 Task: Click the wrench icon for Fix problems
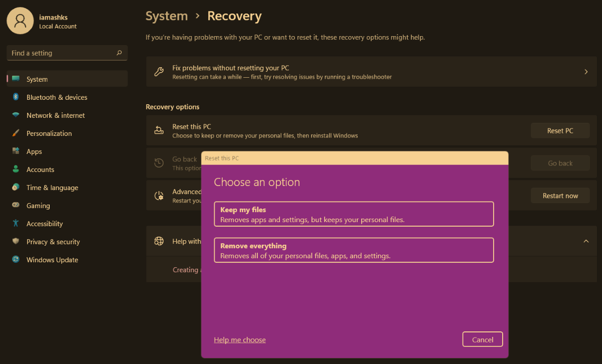(159, 72)
